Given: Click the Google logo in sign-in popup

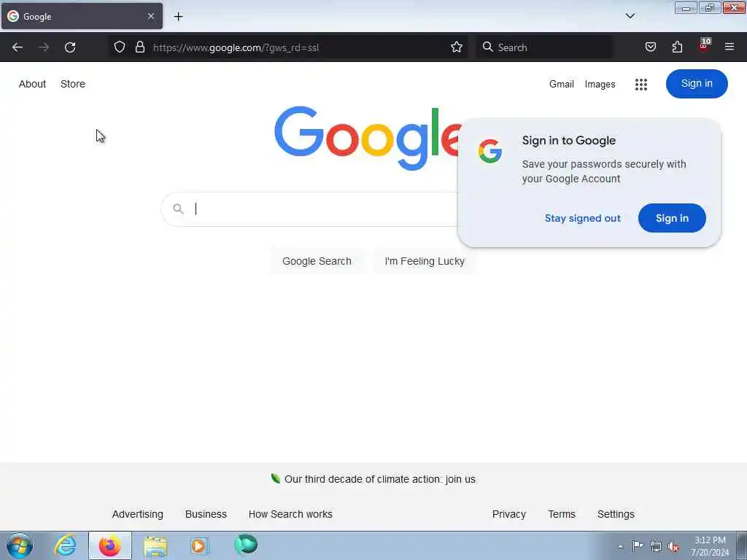Looking at the screenshot, I should tap(490, 151).
